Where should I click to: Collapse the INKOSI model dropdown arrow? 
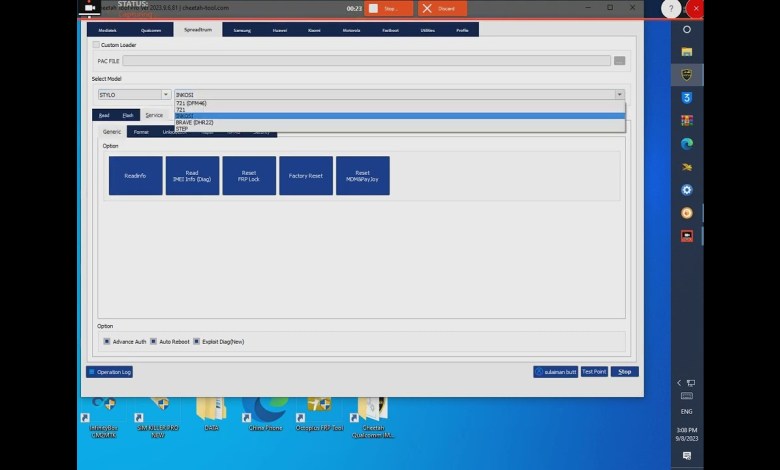pos(619,95)
